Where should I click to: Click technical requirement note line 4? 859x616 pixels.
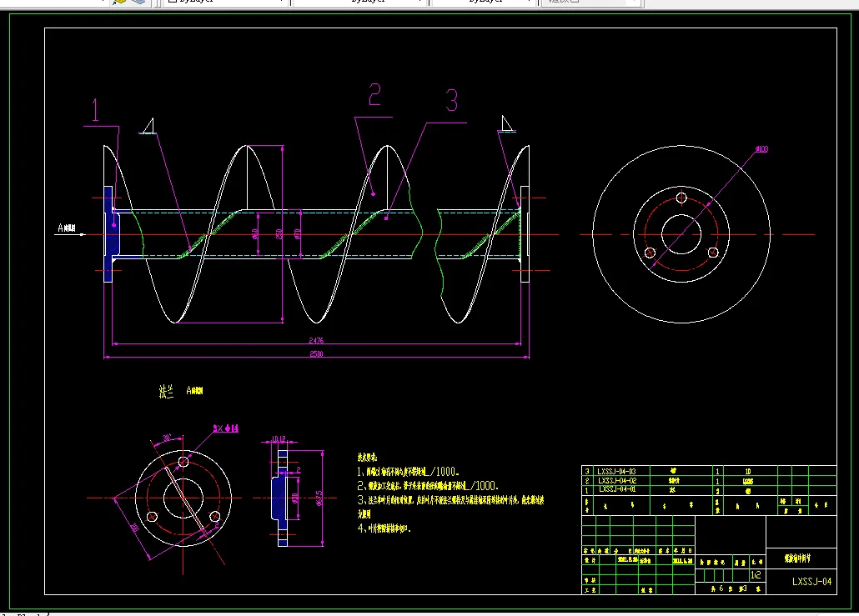[384, 528]
